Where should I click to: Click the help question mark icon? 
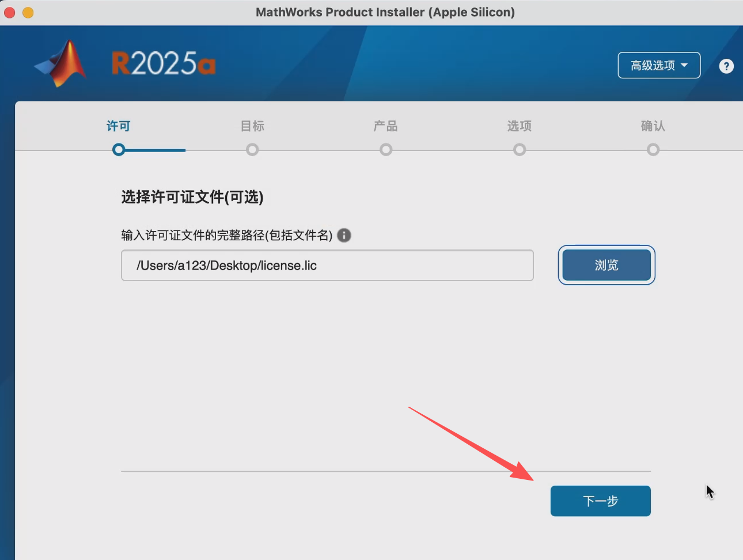(x=726, y=66)
